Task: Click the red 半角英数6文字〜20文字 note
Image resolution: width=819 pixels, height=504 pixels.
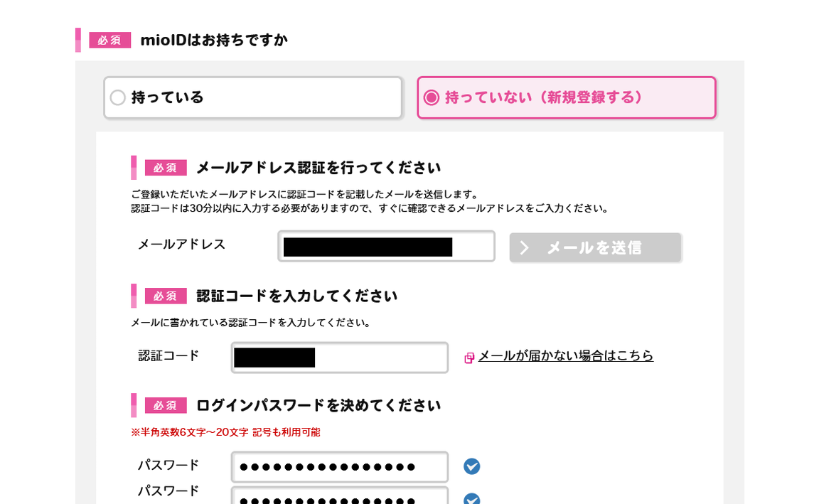Action: [x=225, y=432]
